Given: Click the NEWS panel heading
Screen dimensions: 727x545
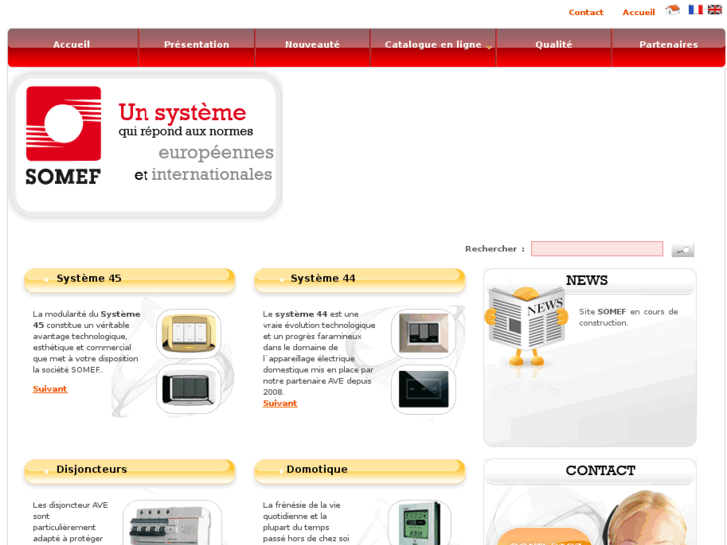Looking at the screenshot, I should click(587, 281).
